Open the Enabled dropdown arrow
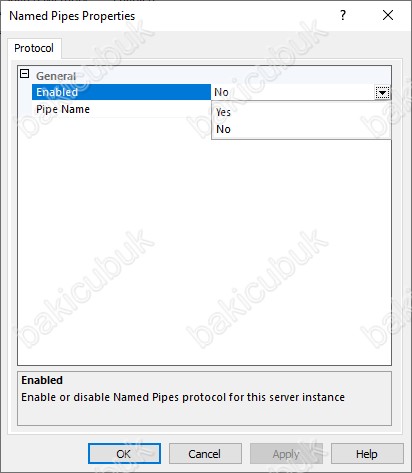Image resolution: width=412 pixels, height=473 pixels. click(x=382, y=92)
